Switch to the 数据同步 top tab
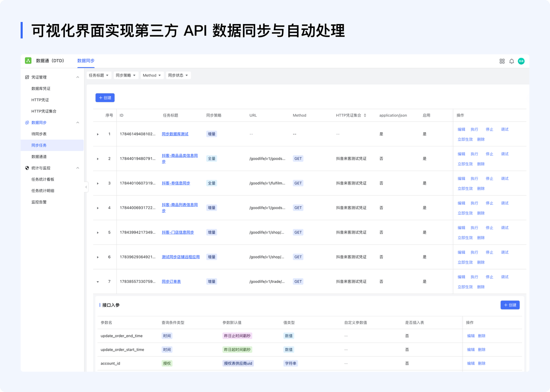 tap(86, 61)
